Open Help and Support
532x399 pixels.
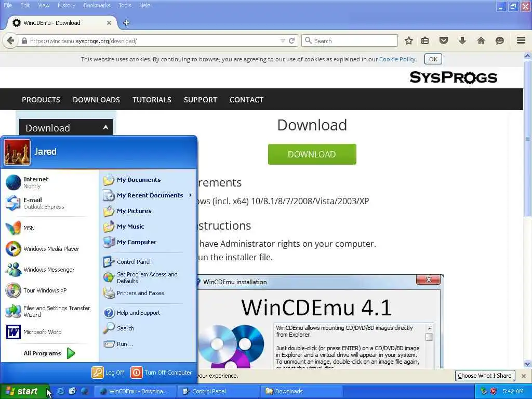coord(148,313)
